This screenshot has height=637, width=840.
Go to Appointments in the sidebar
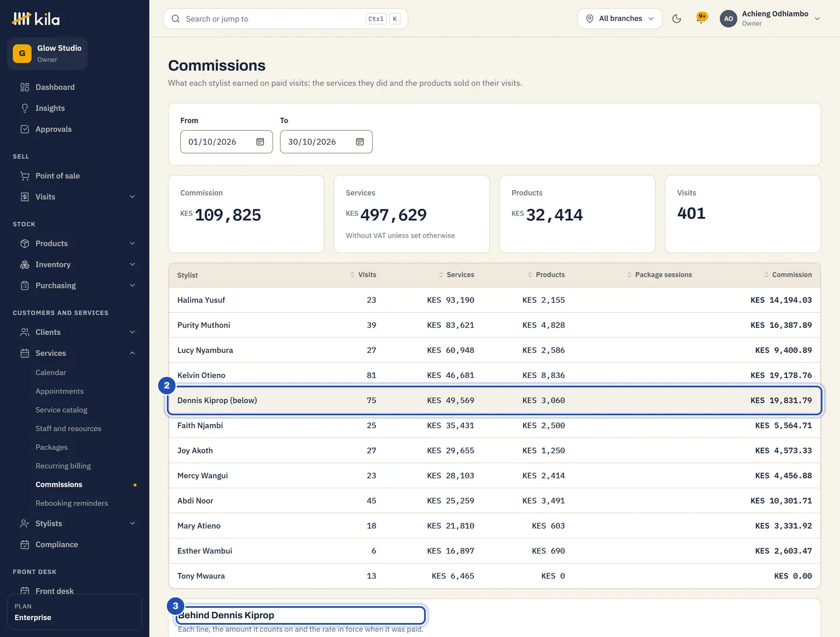(60, 391)
